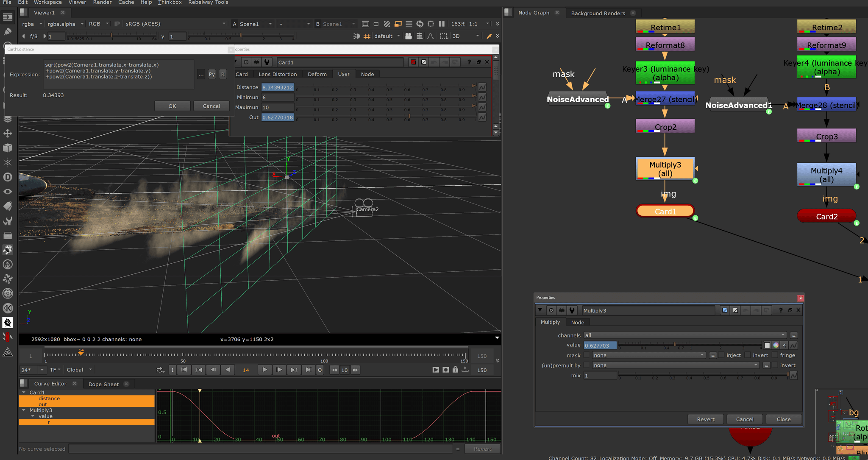Switch to the Dope Sheet tab

(x=103, y=384)
